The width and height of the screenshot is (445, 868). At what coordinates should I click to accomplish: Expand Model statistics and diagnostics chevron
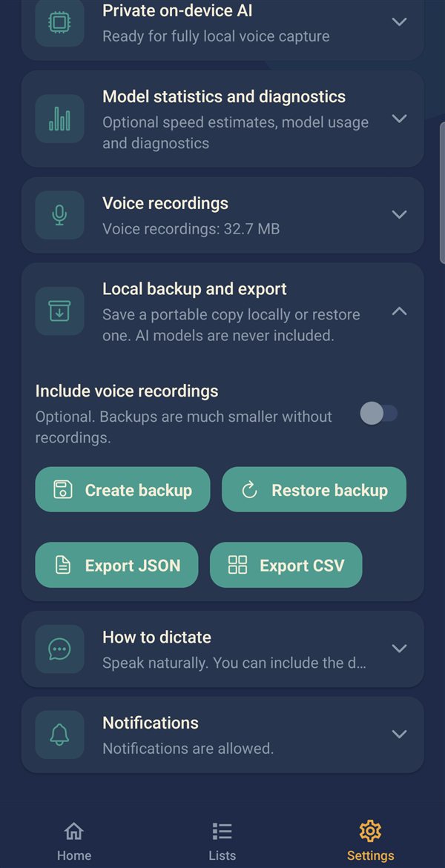point(400,119)
